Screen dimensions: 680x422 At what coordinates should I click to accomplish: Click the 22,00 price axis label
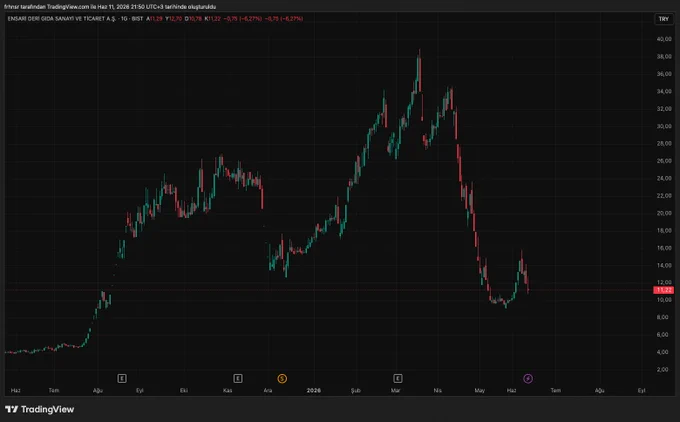(664, 196)
